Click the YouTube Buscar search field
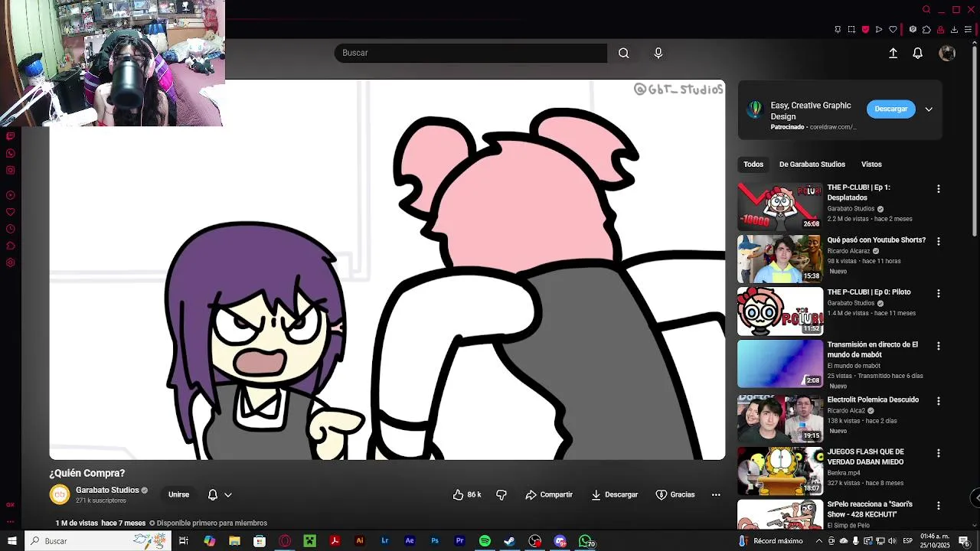This screenshot has height=551, width=980. click(471, 53)
